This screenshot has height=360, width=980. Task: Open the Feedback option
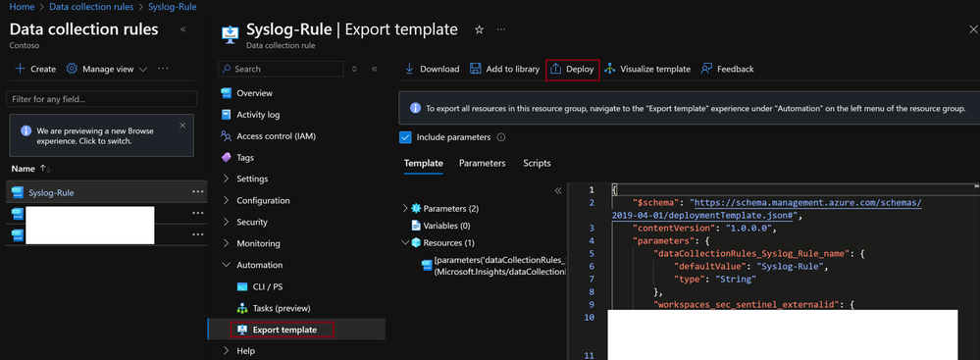click(728, 70)
